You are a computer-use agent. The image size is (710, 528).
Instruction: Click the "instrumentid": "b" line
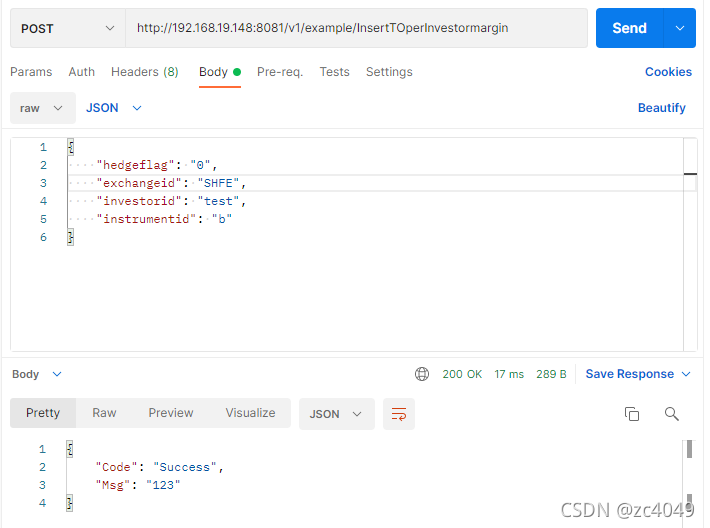pos(164,219)
